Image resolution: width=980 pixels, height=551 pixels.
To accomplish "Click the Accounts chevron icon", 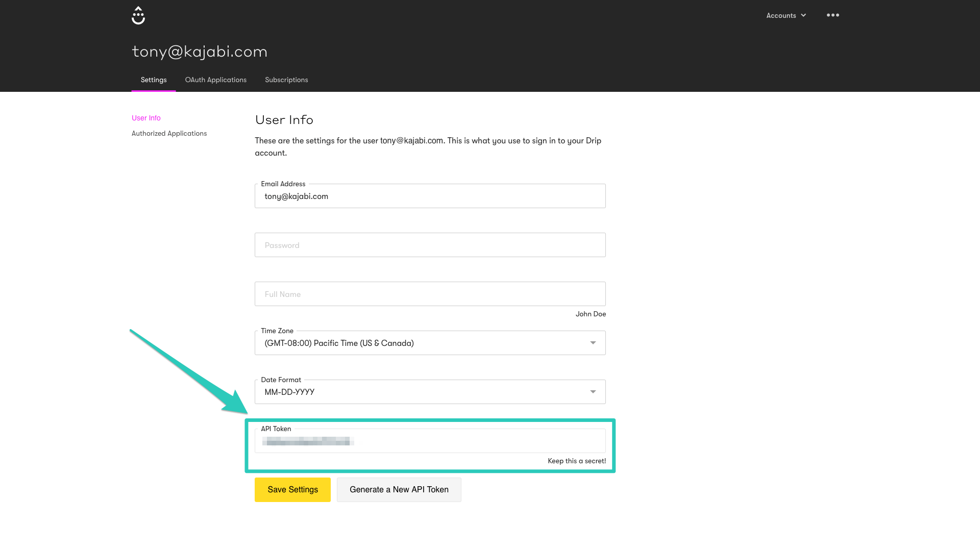I will tap(803, 15).
